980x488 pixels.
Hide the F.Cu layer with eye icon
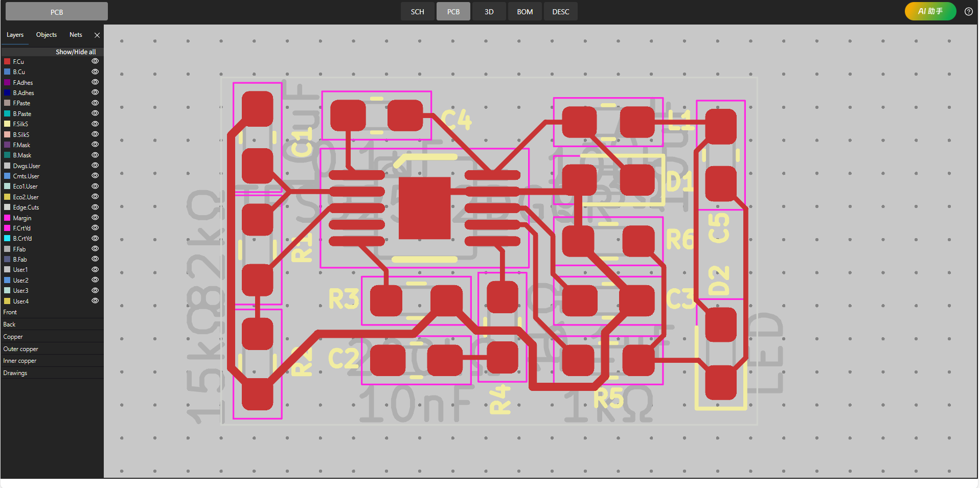pos(95,61)
